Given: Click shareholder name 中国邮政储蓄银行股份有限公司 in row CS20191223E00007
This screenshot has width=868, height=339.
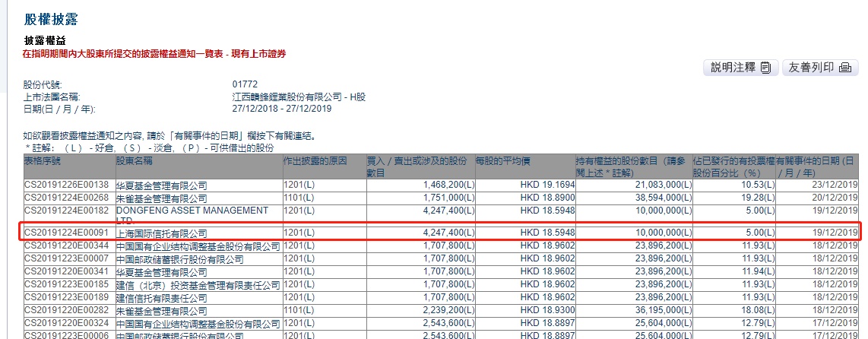Looking at the screenshot, I should (x=180, y=259).
